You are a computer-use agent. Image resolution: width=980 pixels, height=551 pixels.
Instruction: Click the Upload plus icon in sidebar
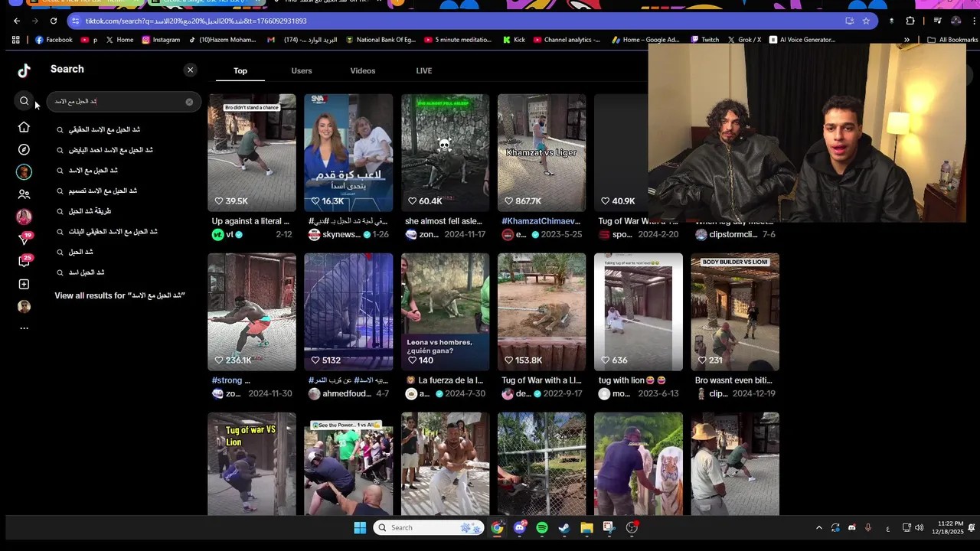coord(24,284)
